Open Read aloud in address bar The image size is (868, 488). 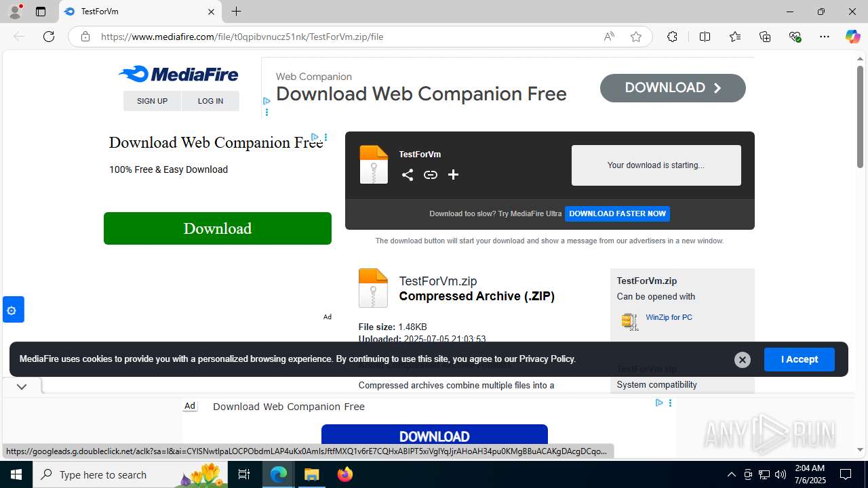click(x=609, y=37)
